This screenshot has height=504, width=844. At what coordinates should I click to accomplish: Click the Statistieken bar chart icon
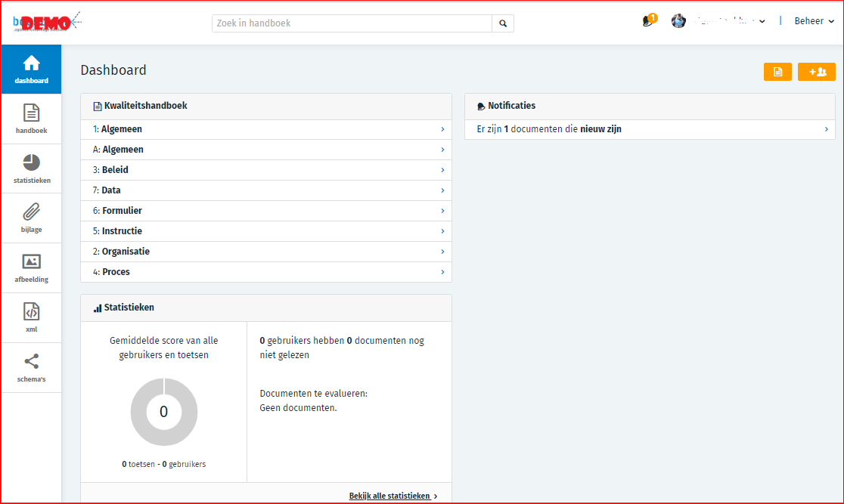98,308
